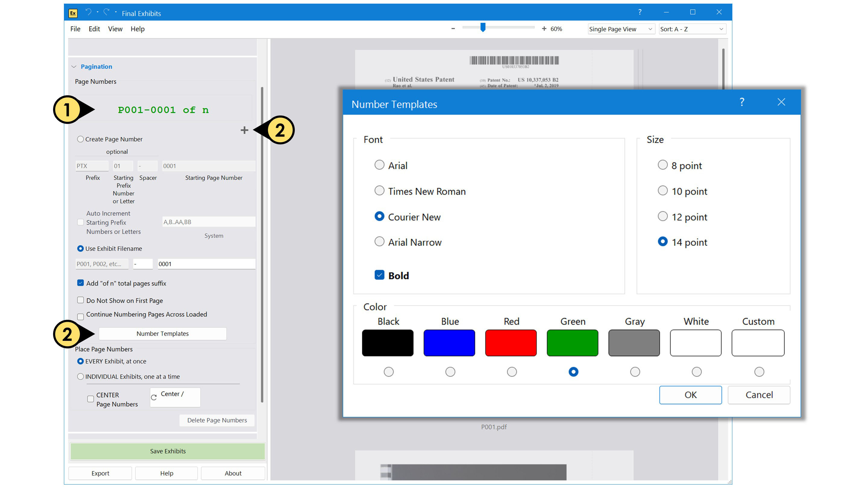Click the Help button at bottom
This screenshot has height=487, width=868.
[166, 473]
